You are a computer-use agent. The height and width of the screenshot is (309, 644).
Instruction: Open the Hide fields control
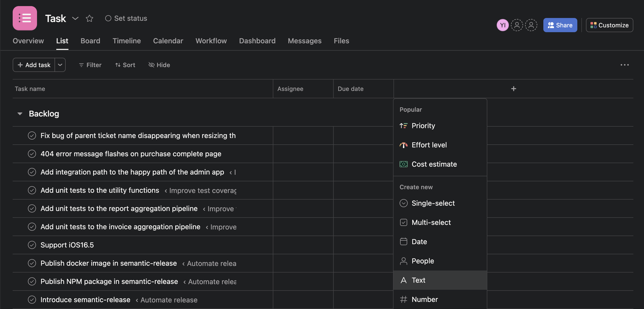pyautogui.click(x=159, y=65)
